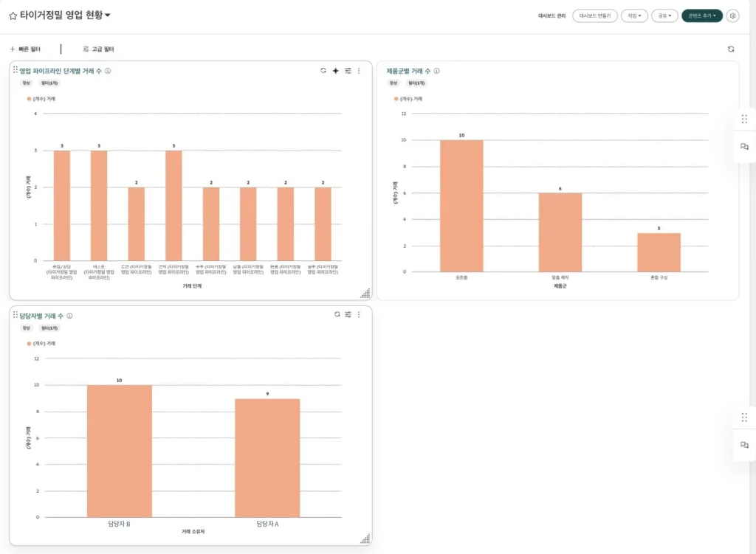Open three-dot menu on the pipeline report
The height and width of the screenshot is (554, 756).
359,71
